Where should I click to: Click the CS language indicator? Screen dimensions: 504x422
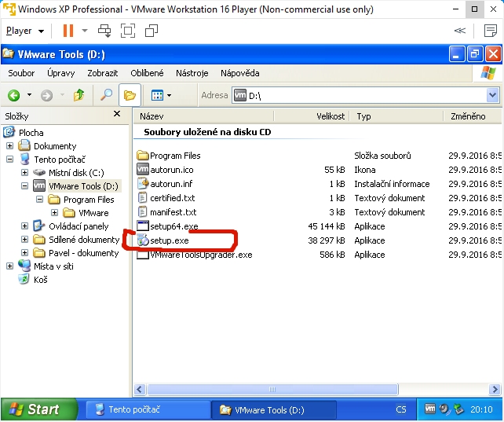(400, 409)
